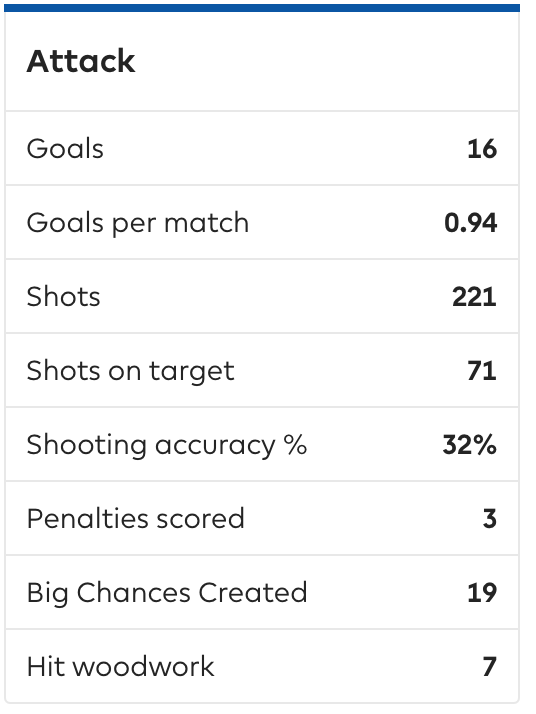Select the Shooting accuracy % label
Image resolution: width=536 pixels, height=714 pixels.
(x=167, y=445)
